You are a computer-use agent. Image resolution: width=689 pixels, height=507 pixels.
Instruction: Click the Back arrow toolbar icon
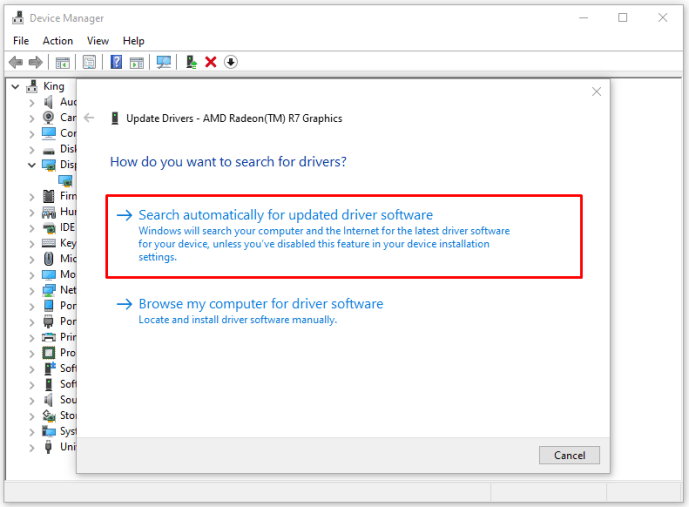16,62
